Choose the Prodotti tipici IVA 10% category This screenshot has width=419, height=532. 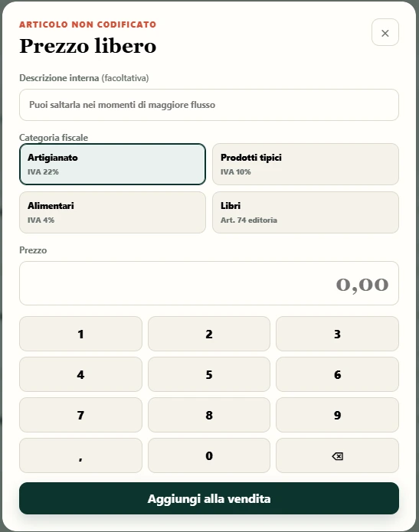pos(306,165)
